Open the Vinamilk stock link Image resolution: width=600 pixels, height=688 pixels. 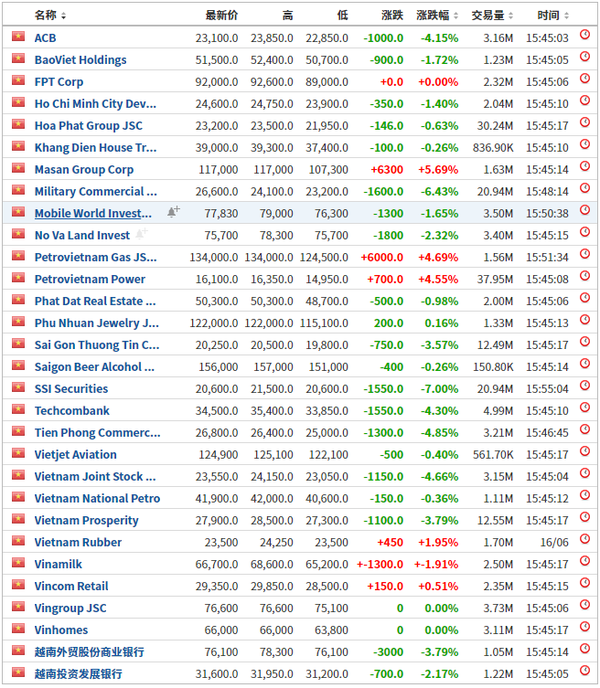click(58, 564)
